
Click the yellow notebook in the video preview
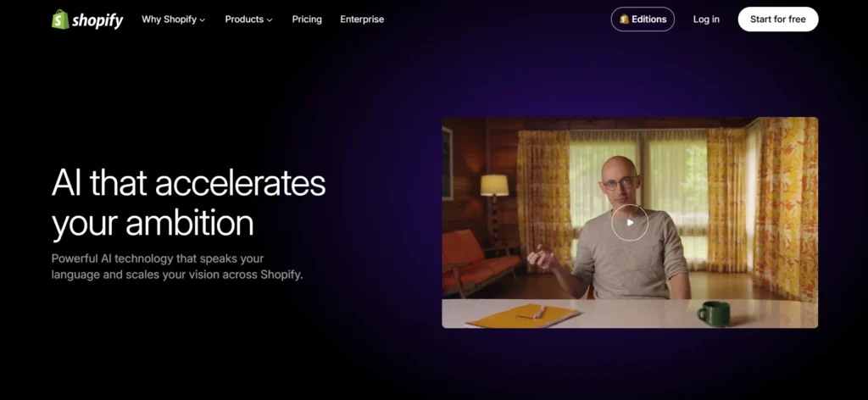(x=522, y=316)
